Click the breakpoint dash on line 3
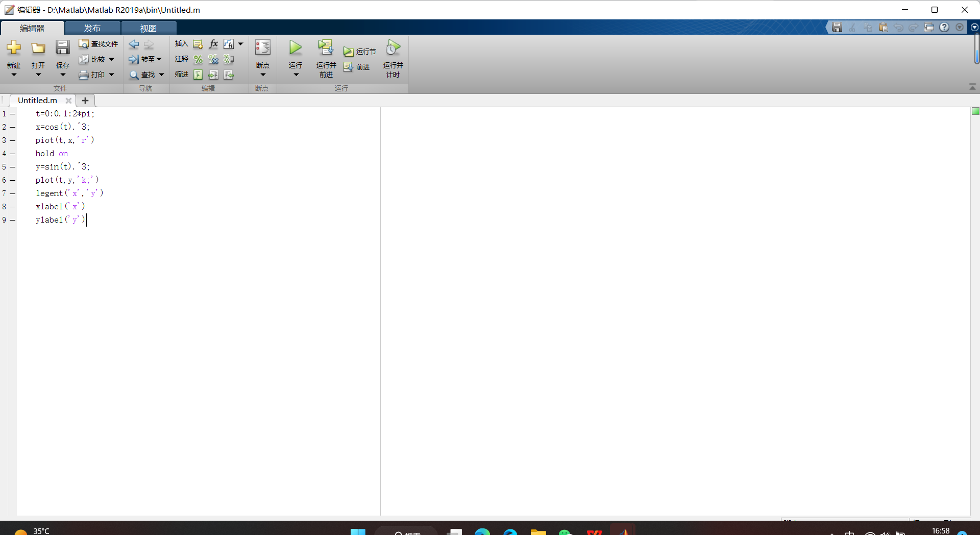Image resolution: width=980 pixels, height=535 pixels. coord(12,140)
